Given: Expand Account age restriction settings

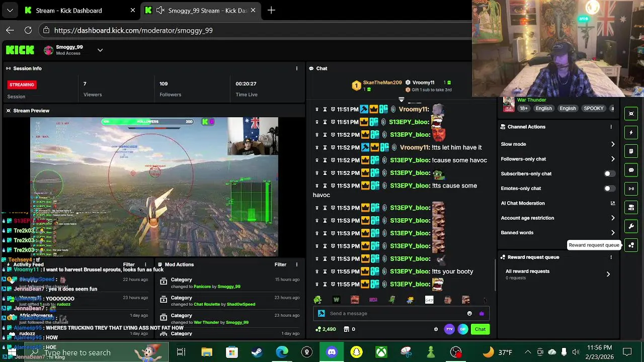Looking at the screenshot, I should 558,218.
